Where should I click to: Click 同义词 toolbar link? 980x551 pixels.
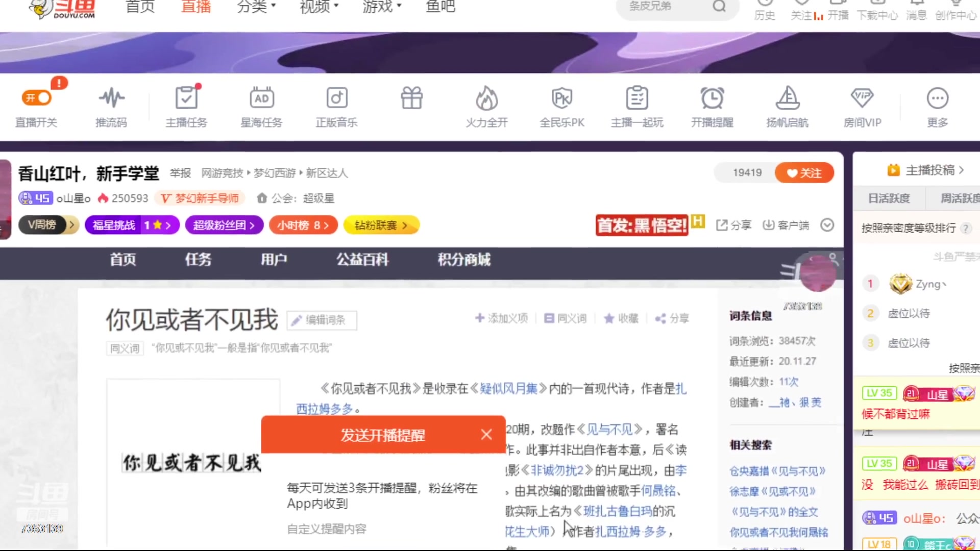coord(565,318)
